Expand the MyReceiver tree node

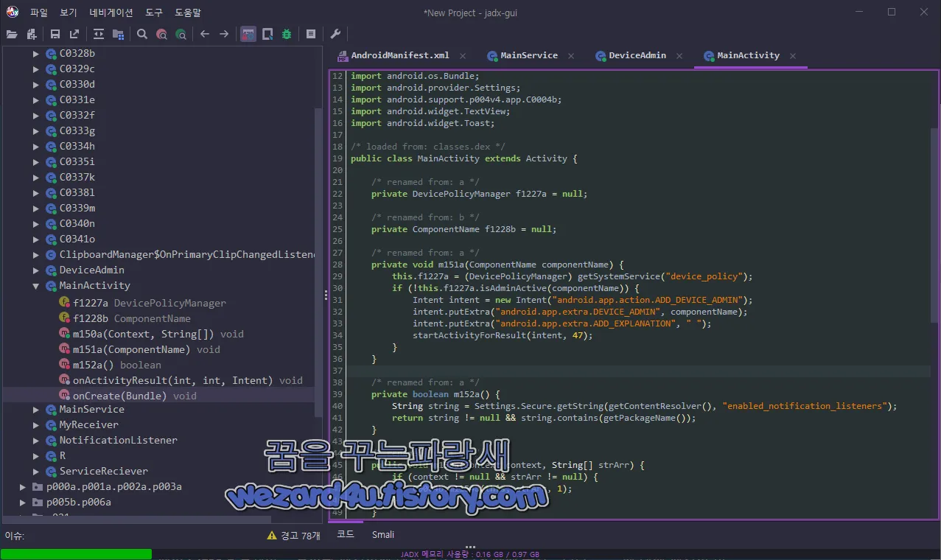(x=35, y=424)
